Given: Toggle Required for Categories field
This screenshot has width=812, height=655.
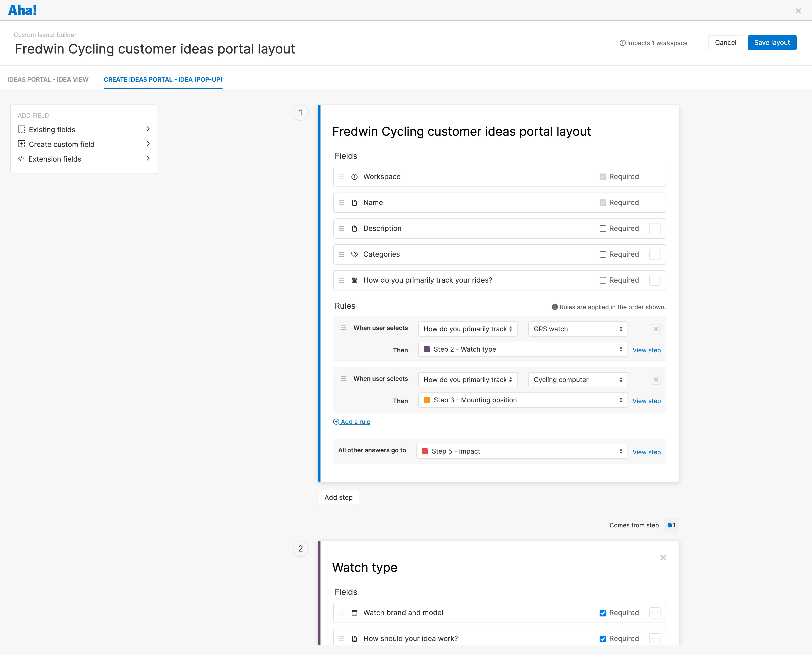Looking at the screenshot, I should coord(603,254).
